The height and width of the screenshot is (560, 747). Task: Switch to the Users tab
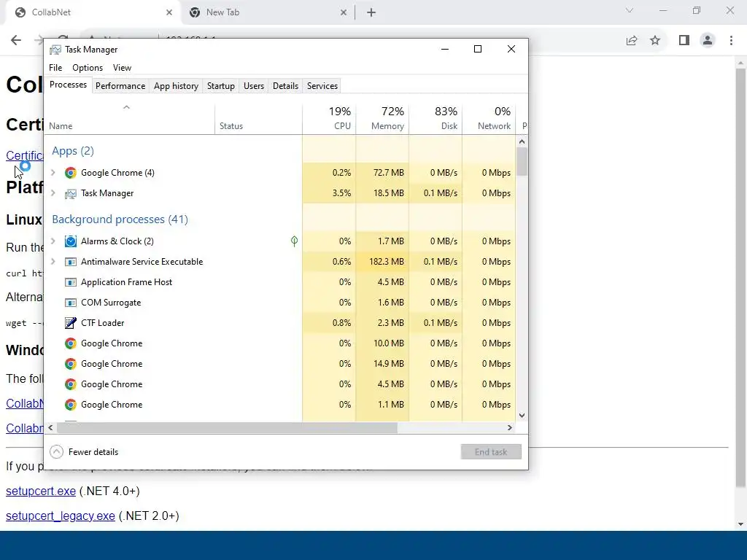(253, 86)
